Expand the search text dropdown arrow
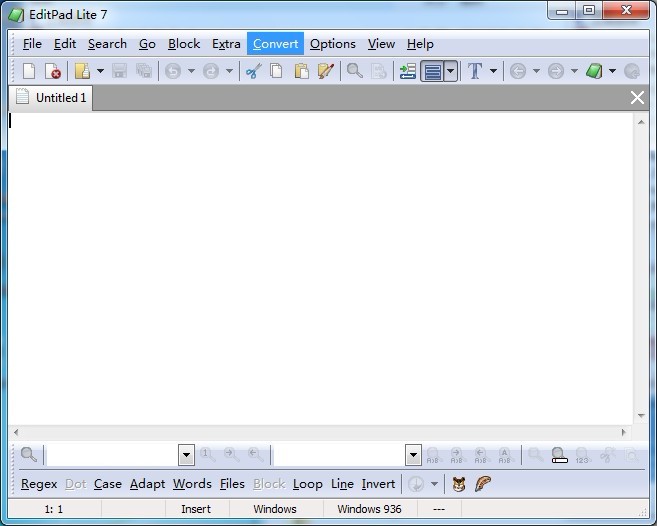The height and width of the screenshot is (526, 657). point(186,455)
